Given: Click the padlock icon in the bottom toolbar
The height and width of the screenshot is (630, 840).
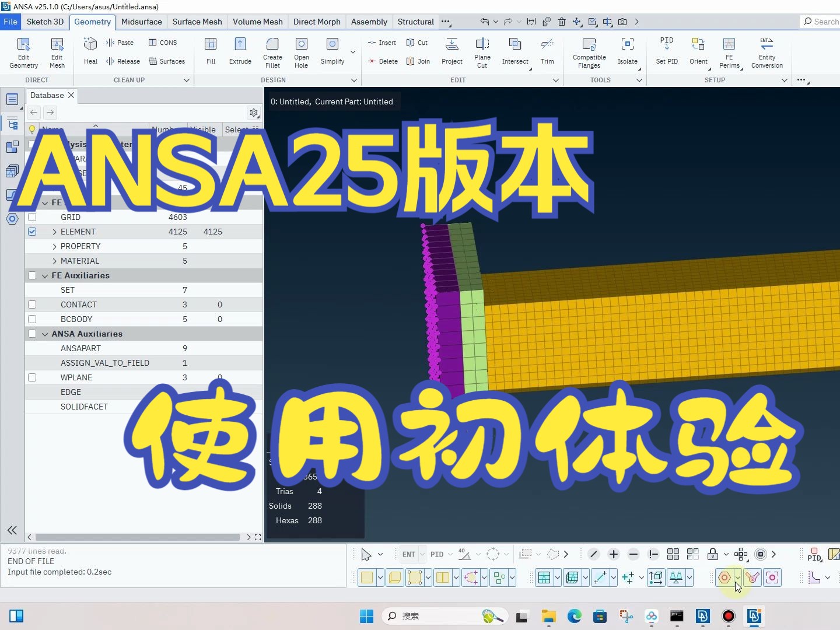Looking at the screenshot, I should (713, 554).
